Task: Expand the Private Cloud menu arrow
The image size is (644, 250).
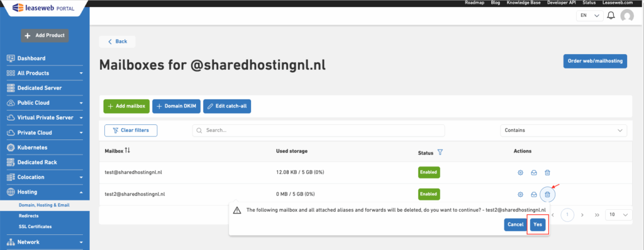Action: pos(81,133)
